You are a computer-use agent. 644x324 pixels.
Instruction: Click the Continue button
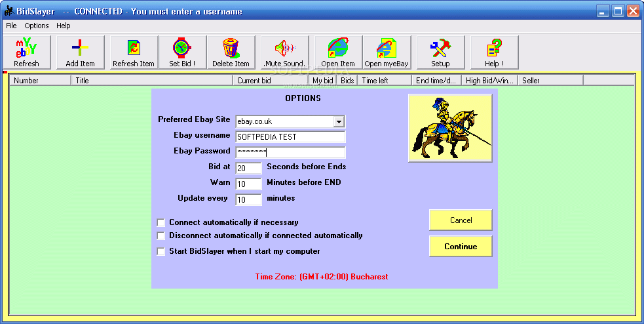coord(461,247)
